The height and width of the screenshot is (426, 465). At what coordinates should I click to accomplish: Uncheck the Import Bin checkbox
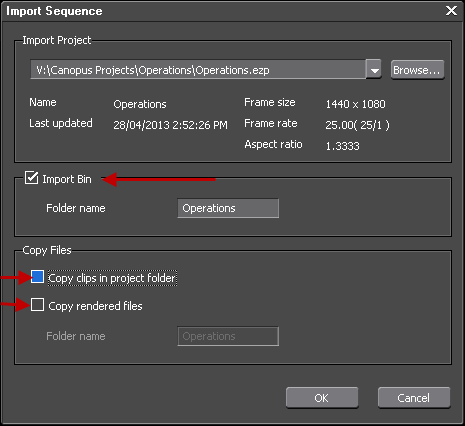click(x=32, y=178)
